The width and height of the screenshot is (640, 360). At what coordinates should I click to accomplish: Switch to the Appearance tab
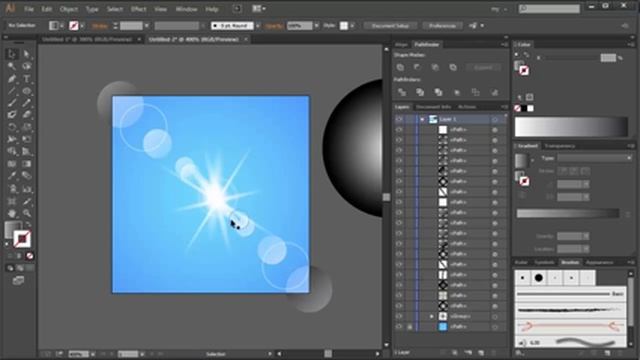(x=600, y=262)
